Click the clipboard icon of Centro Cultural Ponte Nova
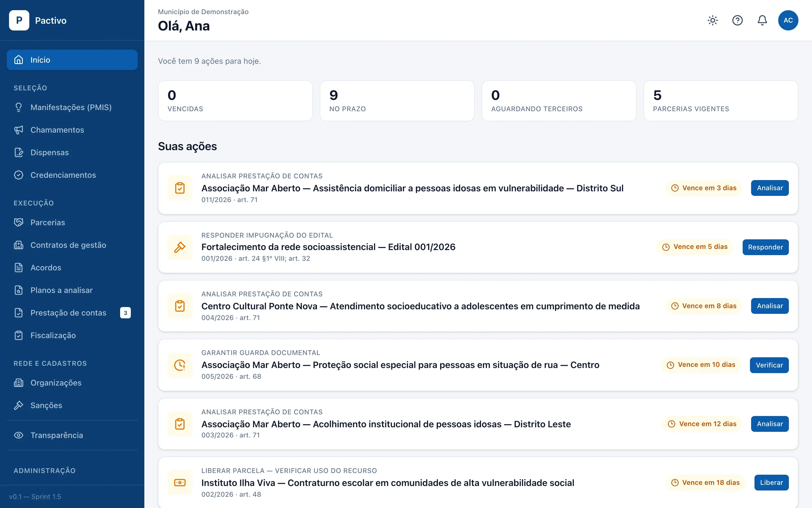812x508 pixels. (180, 306)
